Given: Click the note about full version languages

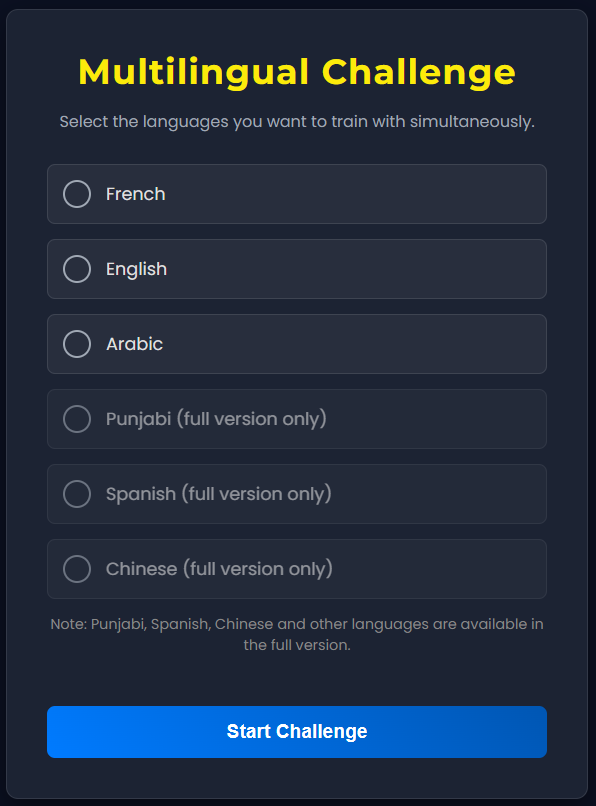Looking at the screenshot, I should pos(297,633).
